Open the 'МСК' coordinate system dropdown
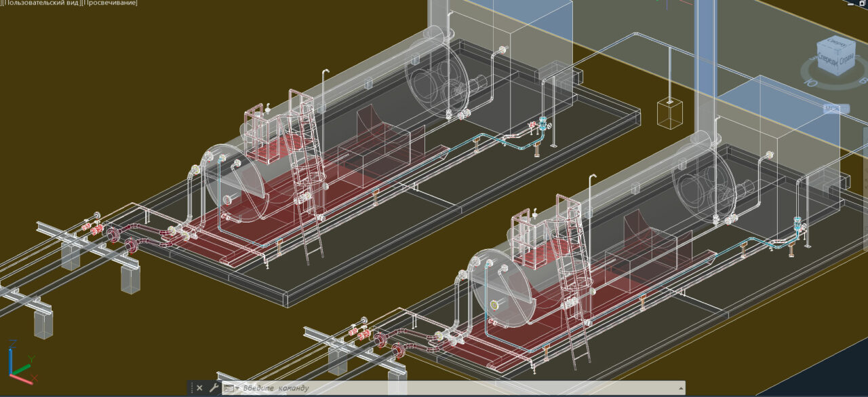The width and height of the screenshot is (868, 397). tap(831, 109)
